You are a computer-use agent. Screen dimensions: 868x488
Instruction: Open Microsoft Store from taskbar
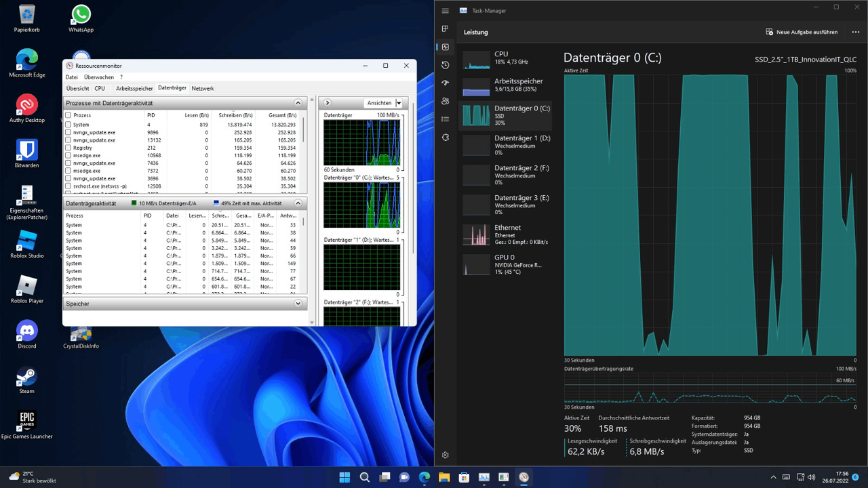coord(464,477)
